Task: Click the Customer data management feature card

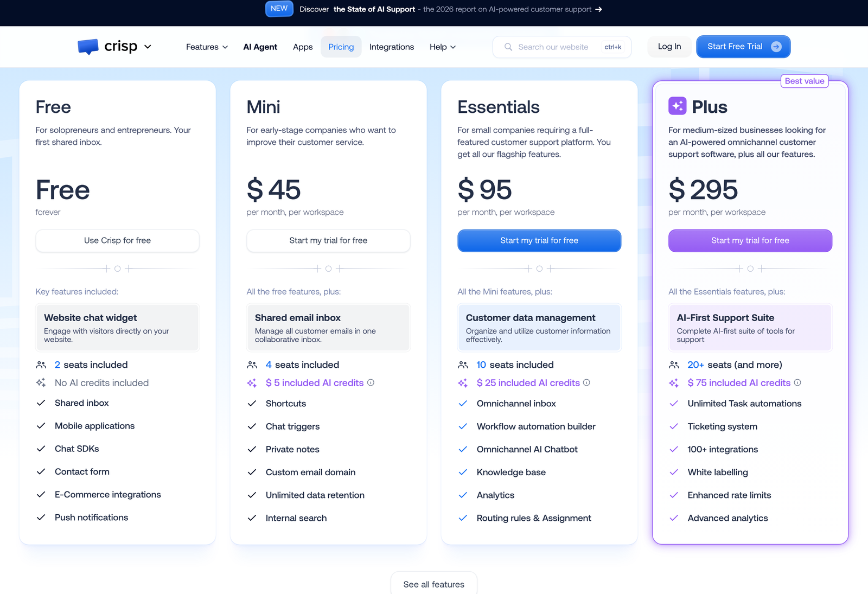Action: click(x=539, y=328)
